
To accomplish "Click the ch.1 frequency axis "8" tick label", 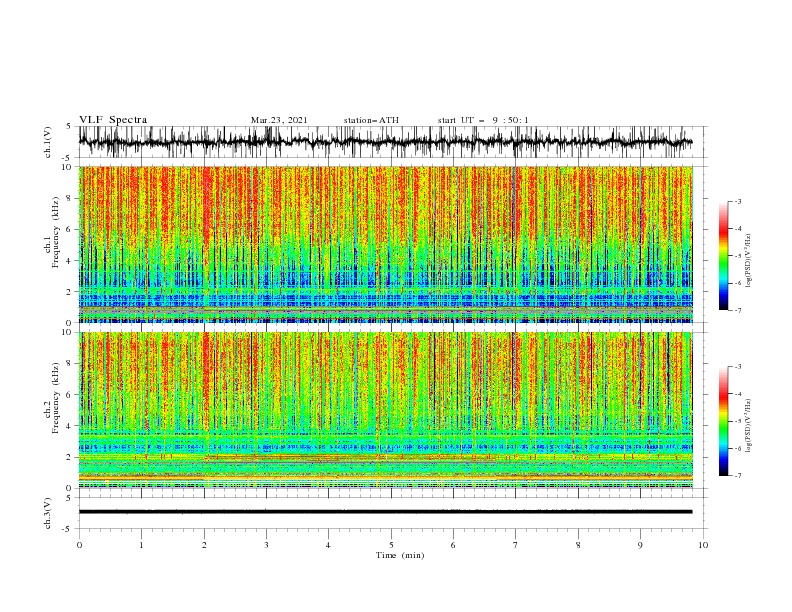I will (x=69, y=198).
